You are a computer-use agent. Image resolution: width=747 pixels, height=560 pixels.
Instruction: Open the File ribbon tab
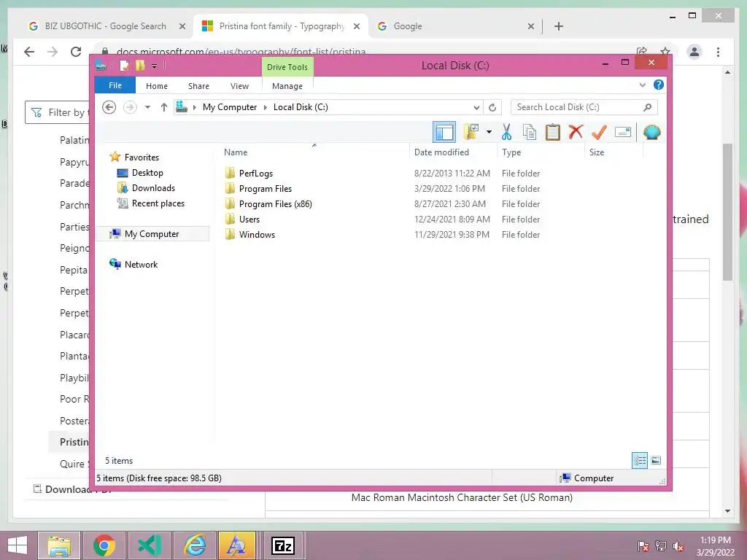(115, 85)
